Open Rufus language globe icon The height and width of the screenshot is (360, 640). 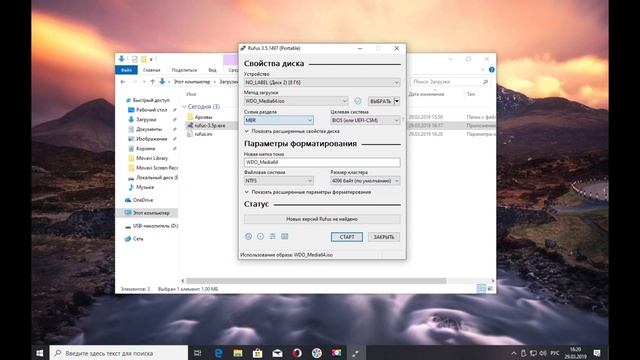pyautogui.click(x=248, y=236)
